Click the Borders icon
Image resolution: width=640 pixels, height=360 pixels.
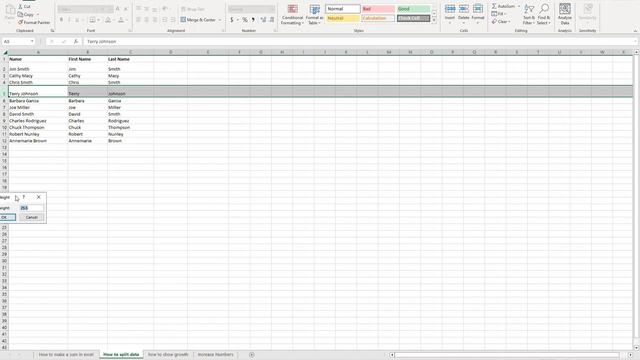click(93, 20)
